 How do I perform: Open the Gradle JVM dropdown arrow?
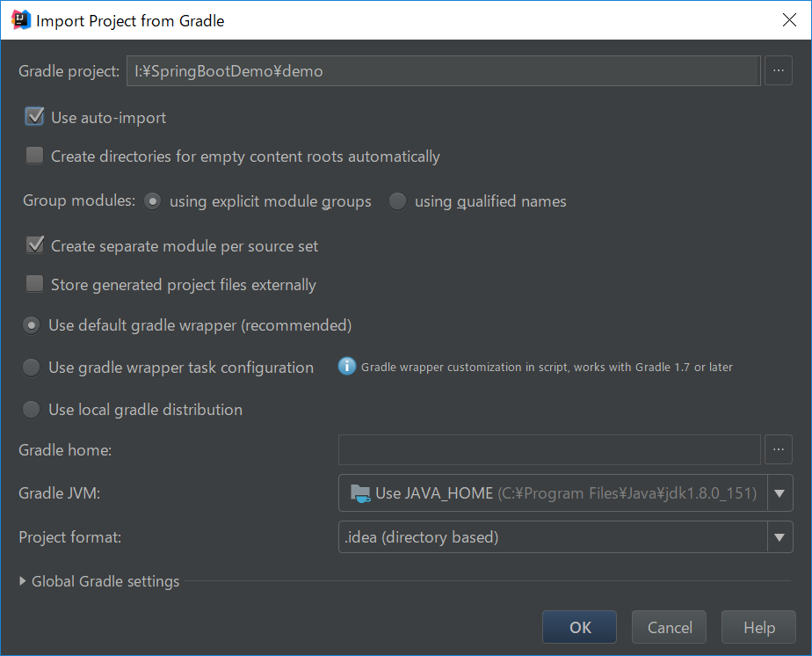click(x=779, y=493)
